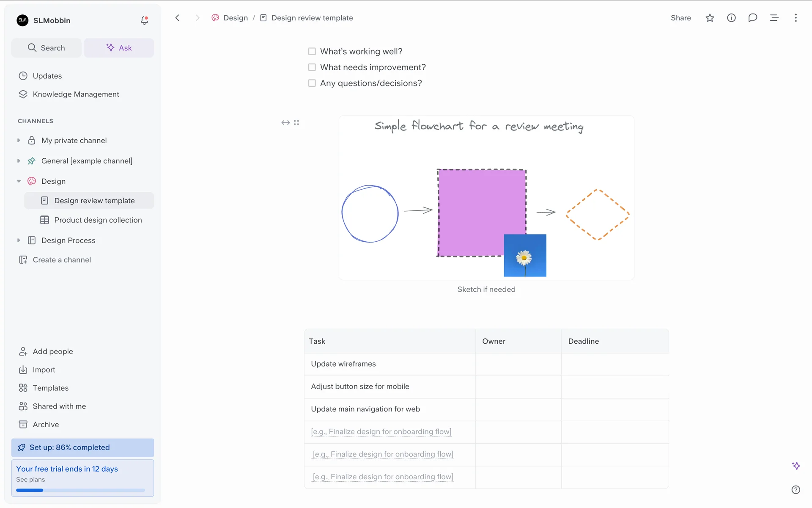Image resolution: width=812 pixels, height=508 pixels.
Task: Check the "What's working well?" checkbox
Action: point(312,51)
